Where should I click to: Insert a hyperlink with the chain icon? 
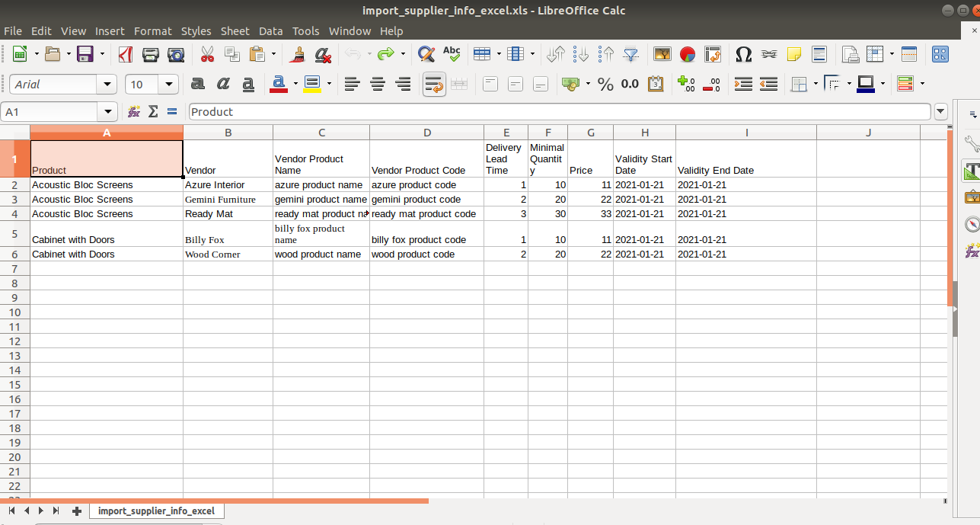coord(769,54)
